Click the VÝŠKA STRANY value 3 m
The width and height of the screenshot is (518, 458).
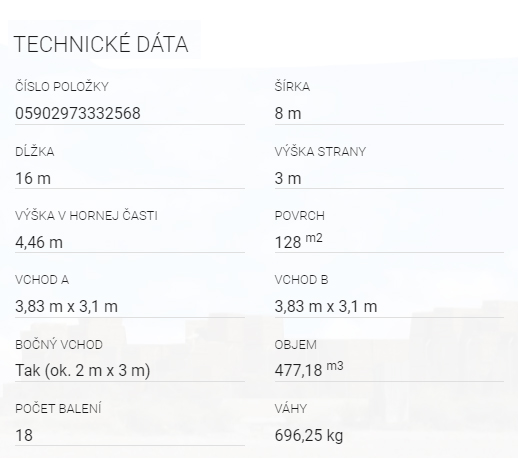288,178
